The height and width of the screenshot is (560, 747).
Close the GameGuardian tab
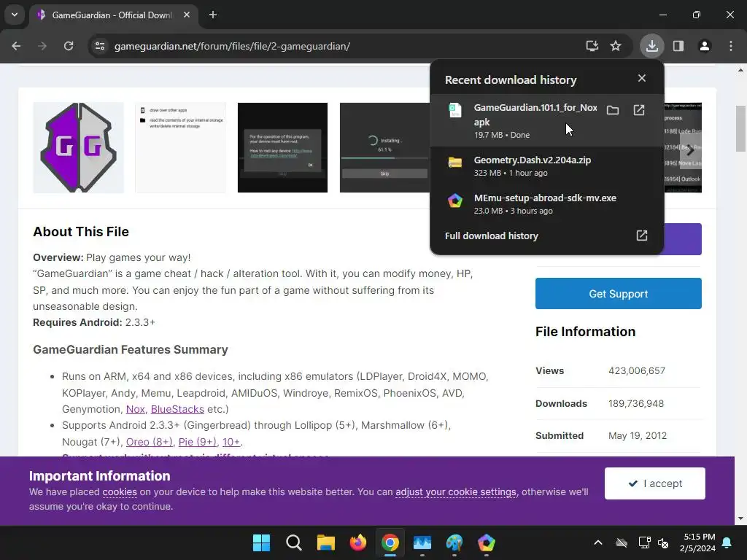pyautogui.click(x=187, y=15)
